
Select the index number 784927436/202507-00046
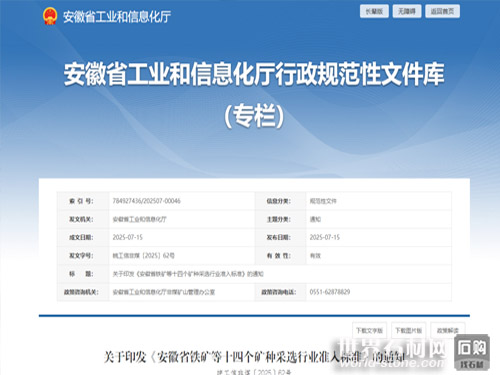coord(147,201)
